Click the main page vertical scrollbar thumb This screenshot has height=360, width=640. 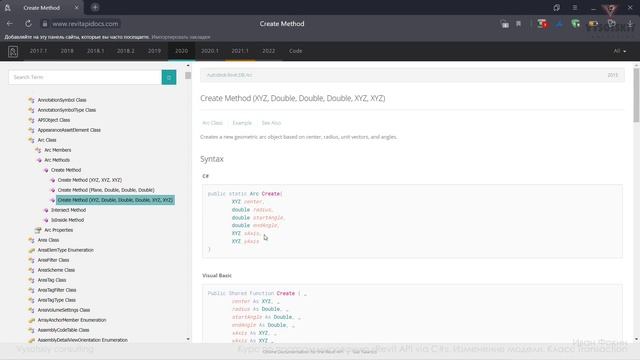click(x=636, y=95)
